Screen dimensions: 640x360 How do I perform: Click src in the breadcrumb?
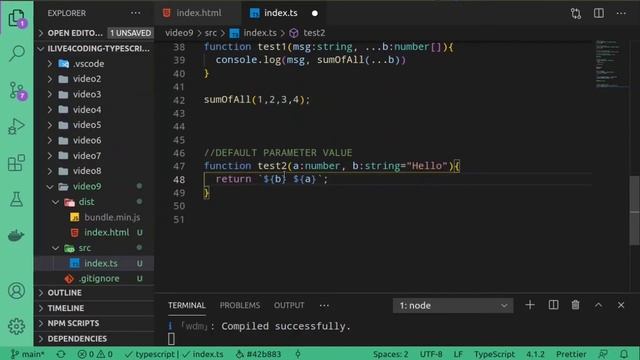pos(211,33)
